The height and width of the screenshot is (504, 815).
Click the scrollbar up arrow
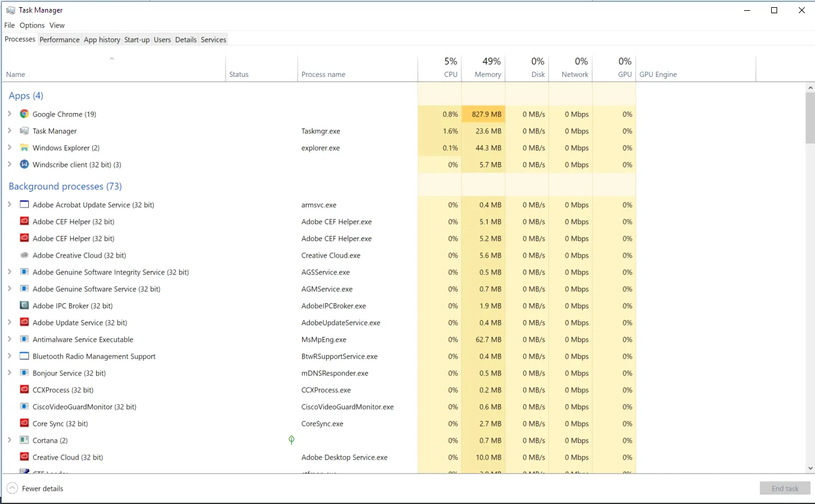(x=810, y=88)
